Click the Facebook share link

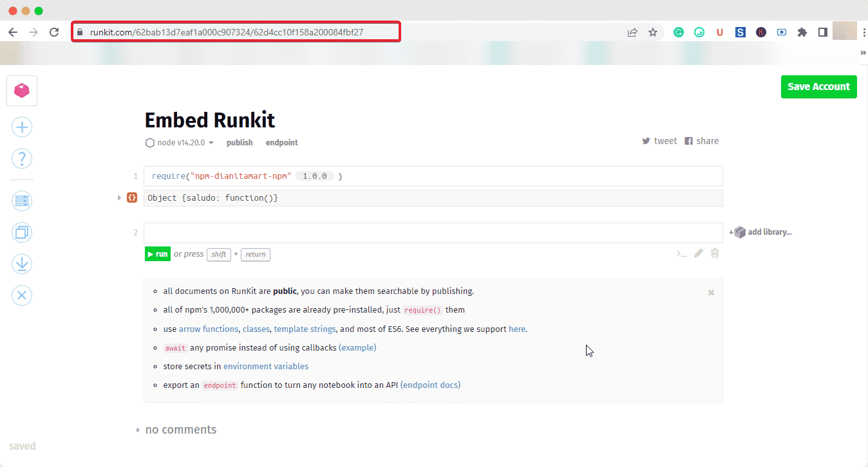(x=701, y=141)
